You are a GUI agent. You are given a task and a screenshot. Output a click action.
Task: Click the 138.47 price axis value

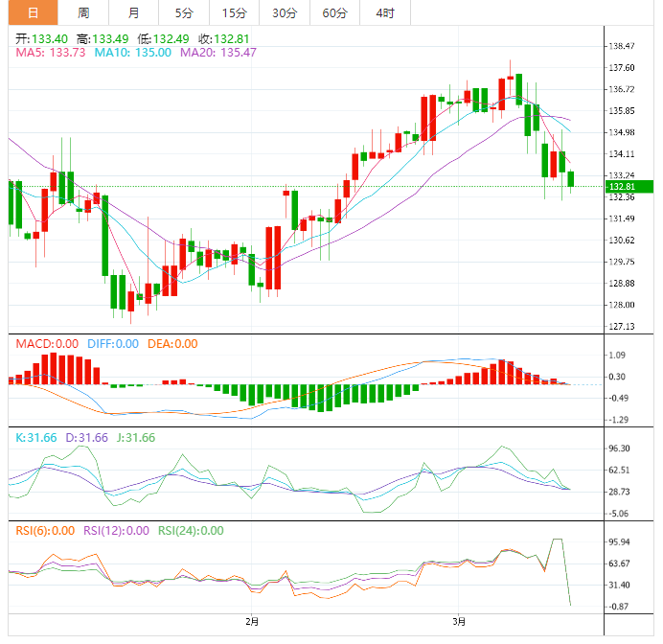tap(622, 46)
